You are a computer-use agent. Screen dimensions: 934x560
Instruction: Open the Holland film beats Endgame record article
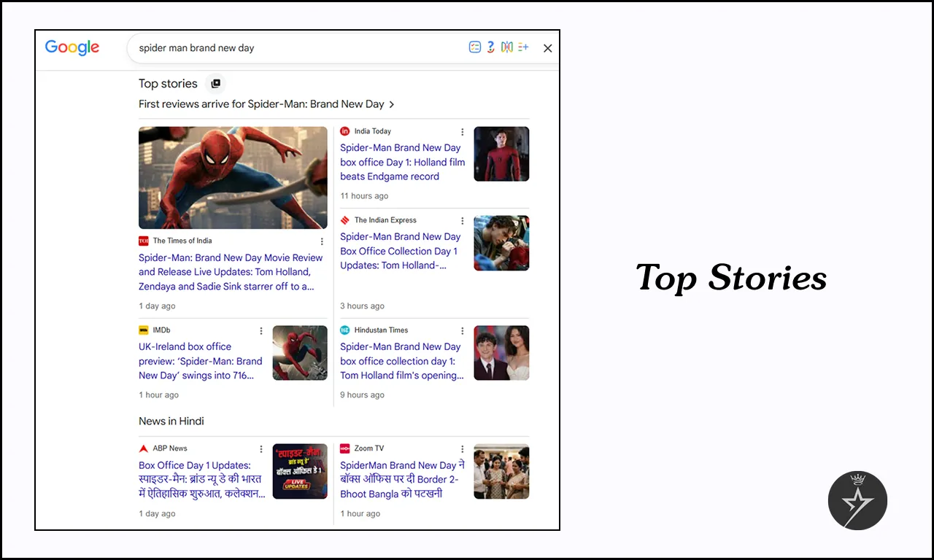click(x=403, y=162)
